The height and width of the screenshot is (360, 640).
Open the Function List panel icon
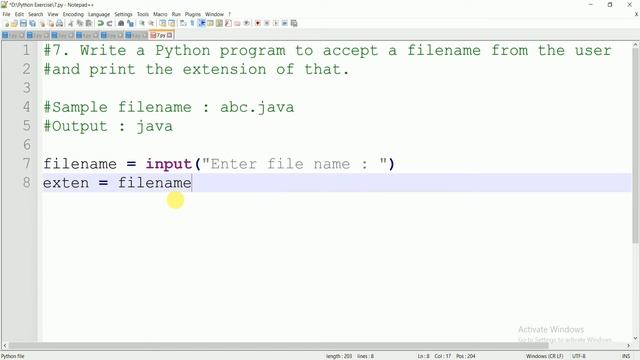pyautogui.click(x=228, y=23)
